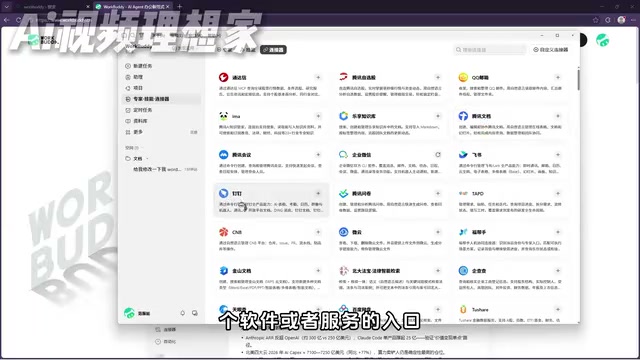Open the 福帮手 connector card title

click(479, 232)
